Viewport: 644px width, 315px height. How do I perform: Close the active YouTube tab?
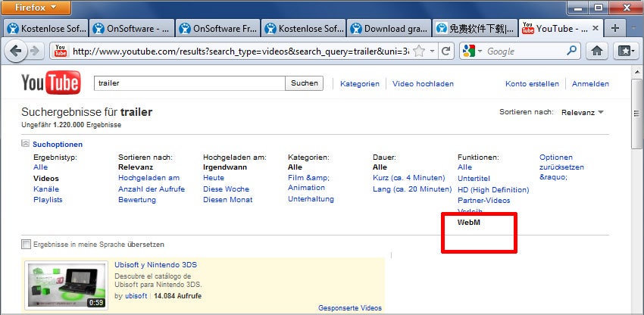[x=596, y=28]
